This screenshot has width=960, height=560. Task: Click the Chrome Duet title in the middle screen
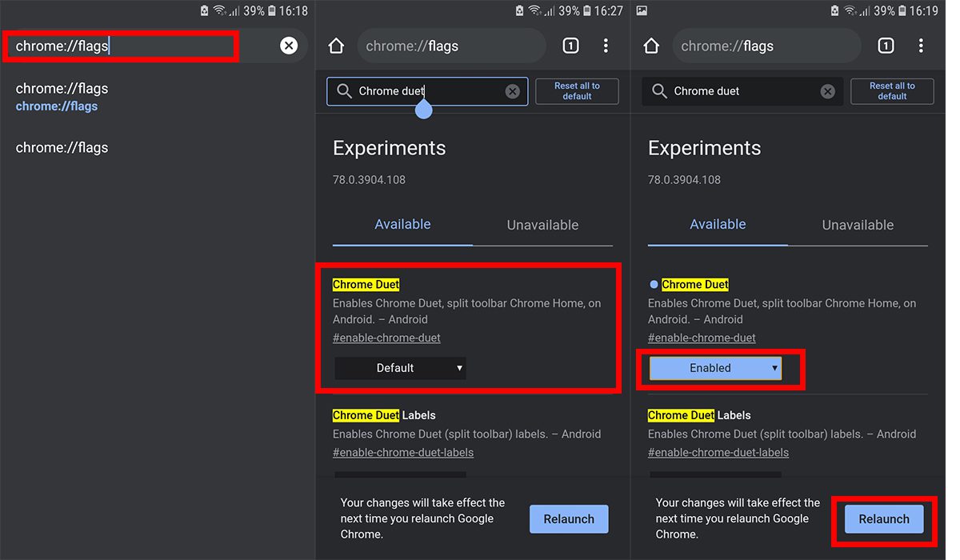click(366, 285)
